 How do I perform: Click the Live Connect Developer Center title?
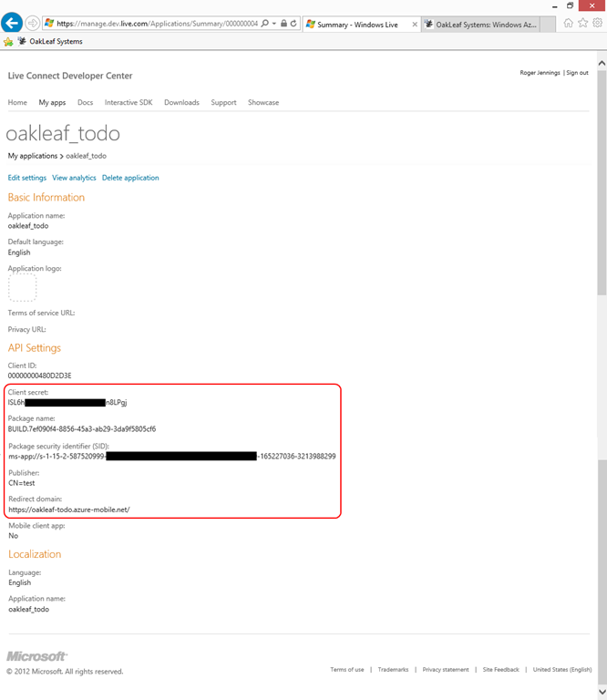(x=70, y=76)
